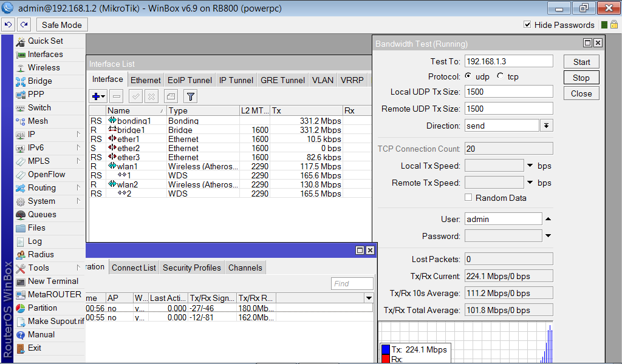Image resolution: width=622 pixels, height=364 pixels.
Task: Open the Security Profiles tab
Action: coord(191,268)
